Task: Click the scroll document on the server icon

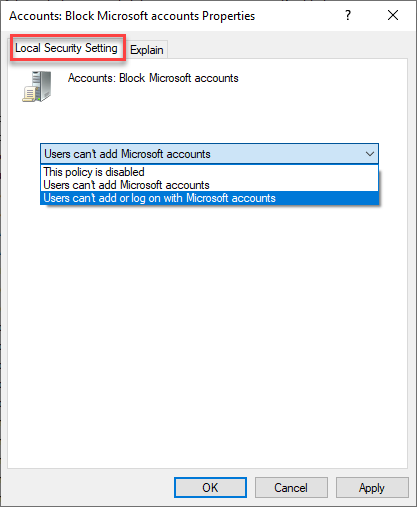Action: point(29,94)
